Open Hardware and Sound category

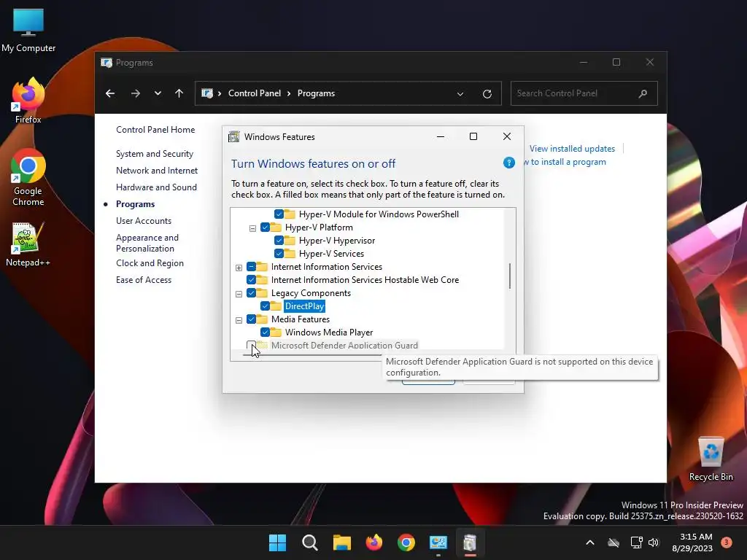pyautogui.click(x=156, y=187)
